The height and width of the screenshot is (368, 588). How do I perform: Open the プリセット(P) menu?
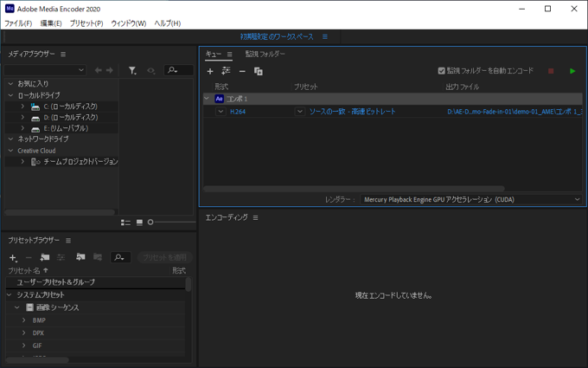tap(86, 23)
